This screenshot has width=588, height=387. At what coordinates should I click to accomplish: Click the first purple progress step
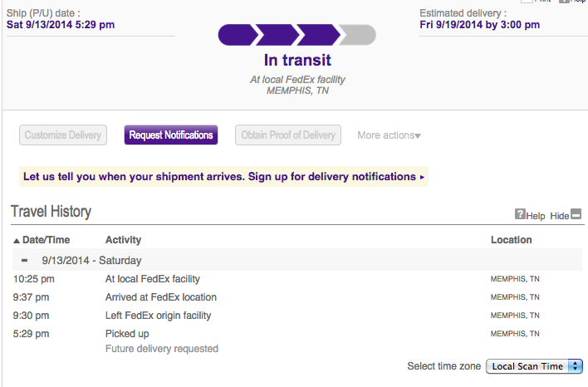click(x=237, y=35)
